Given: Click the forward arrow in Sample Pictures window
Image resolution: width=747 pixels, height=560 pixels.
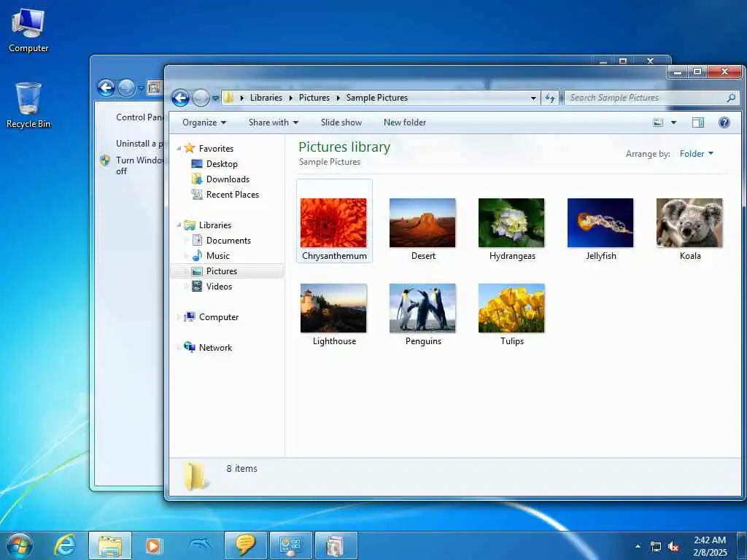Looking at the screenshot, I should coord(201,98).
